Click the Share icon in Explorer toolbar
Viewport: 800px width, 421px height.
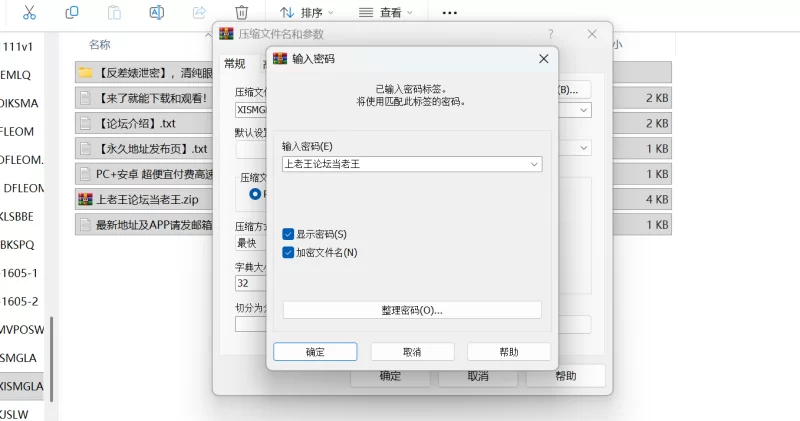pos(199,12)
